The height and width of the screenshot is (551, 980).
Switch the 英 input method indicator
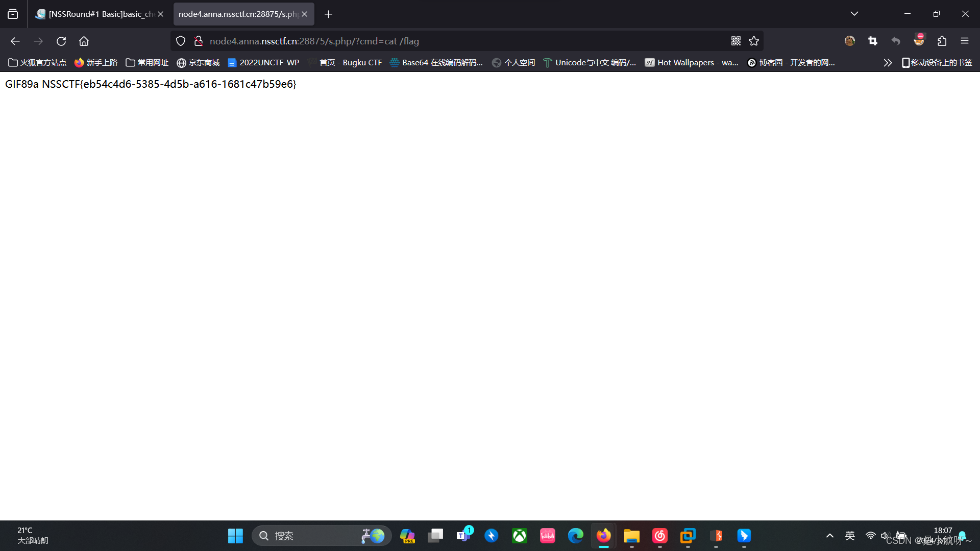(x=850, y=536)
